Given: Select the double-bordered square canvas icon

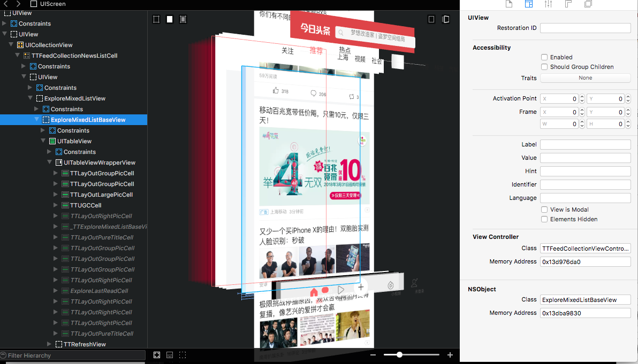Looking at the screenshot, I should pyautogui.click(x=183, y=19).
